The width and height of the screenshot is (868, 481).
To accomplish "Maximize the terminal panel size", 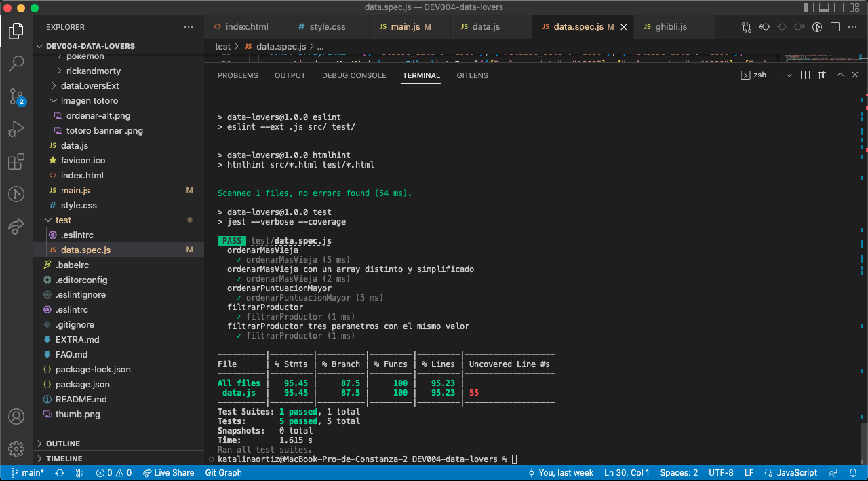I will click(840, 75).
